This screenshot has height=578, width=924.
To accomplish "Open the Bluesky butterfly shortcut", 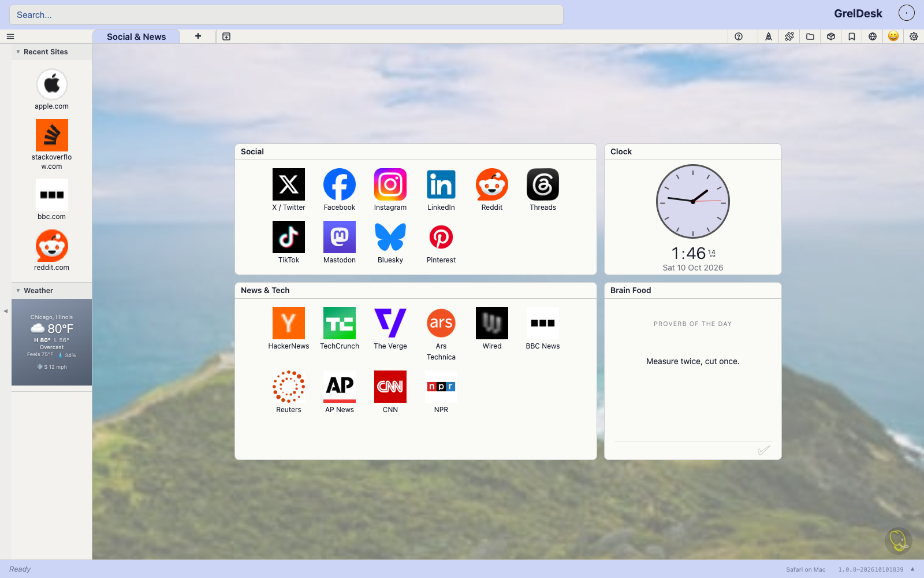I will tap(390, 243).
